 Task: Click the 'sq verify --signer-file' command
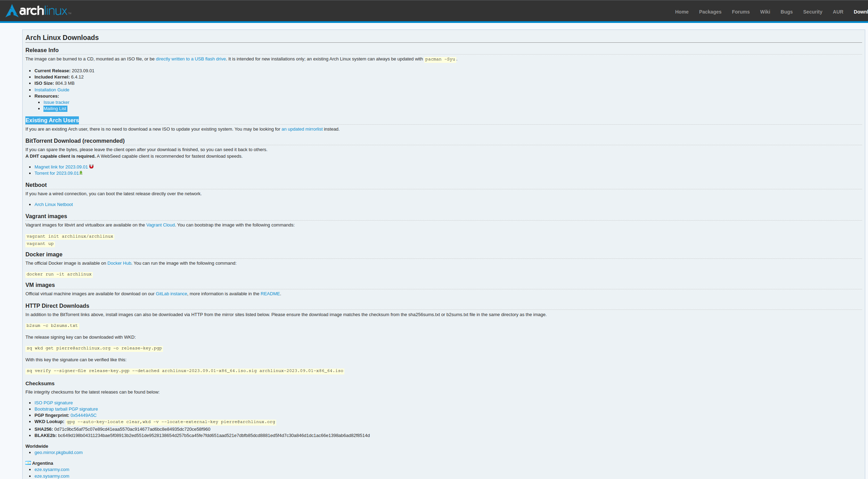coord(185,371)
